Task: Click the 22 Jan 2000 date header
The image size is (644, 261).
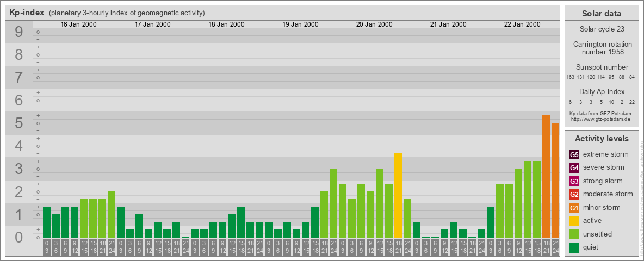Action: (522, 24)
